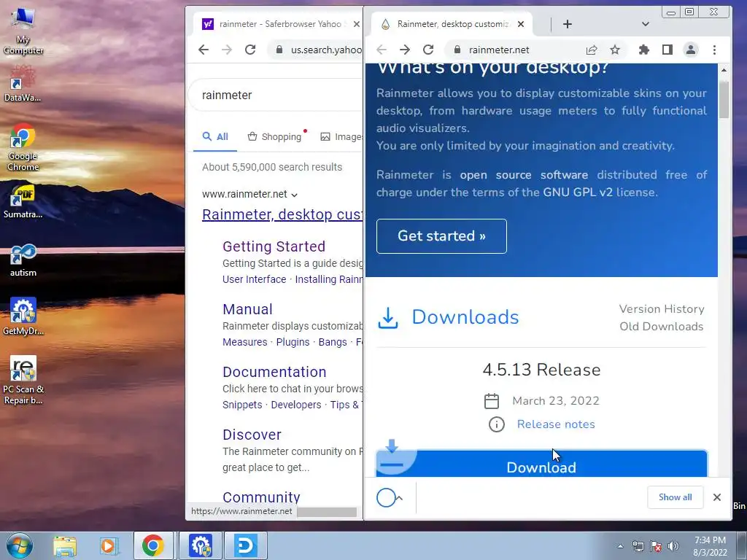Viewport: 747px width, 560px height.
Task: Click Show all downloads button
Action: [x=675, y=497]
